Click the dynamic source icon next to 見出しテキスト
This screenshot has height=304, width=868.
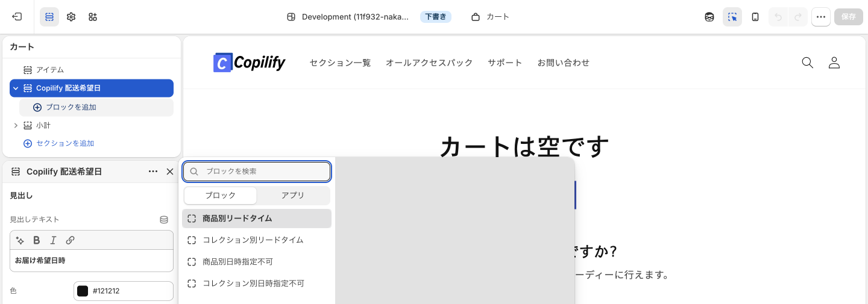pos(164,220)
